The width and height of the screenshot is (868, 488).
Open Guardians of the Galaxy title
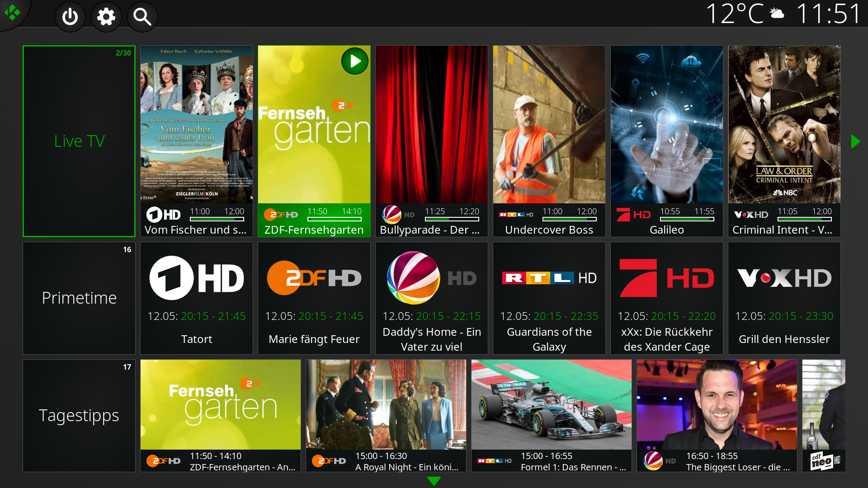(549, 339)
